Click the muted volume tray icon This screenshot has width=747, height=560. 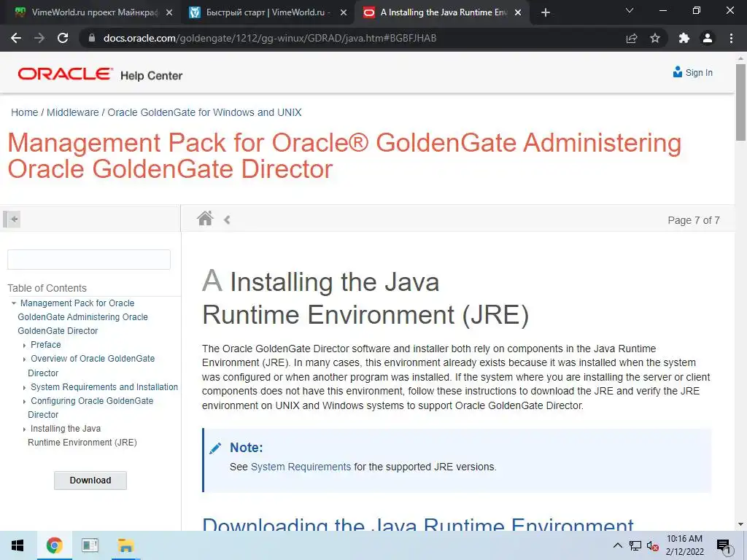pos(653,545)
